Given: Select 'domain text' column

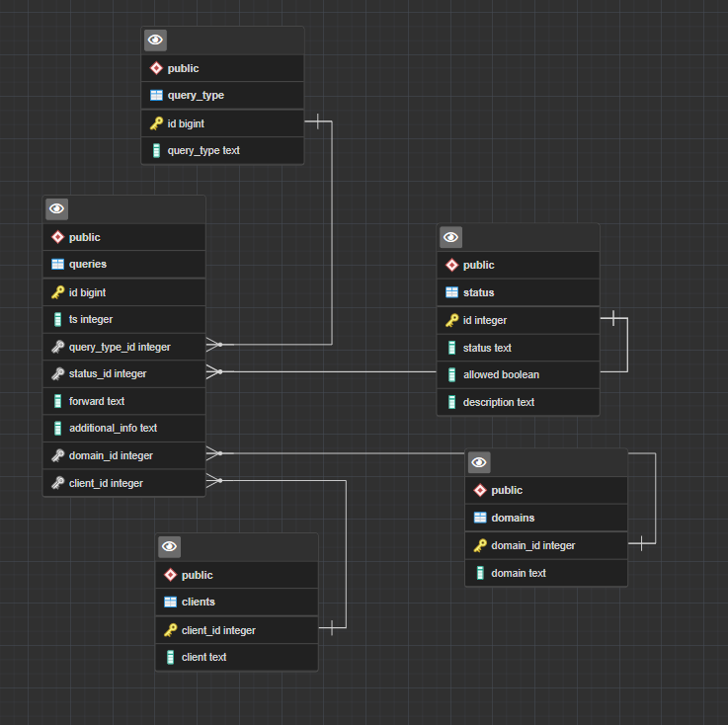Looking at the screenshot, I should (x=546, y=573).
